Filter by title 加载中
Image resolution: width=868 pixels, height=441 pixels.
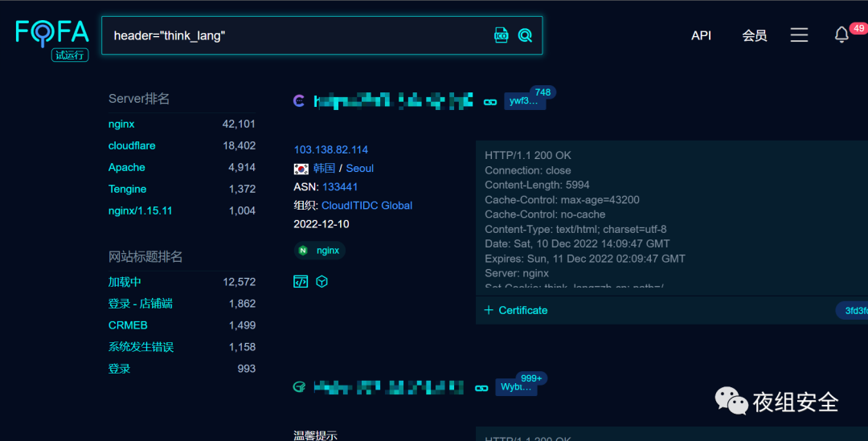(x=125, y=282)
